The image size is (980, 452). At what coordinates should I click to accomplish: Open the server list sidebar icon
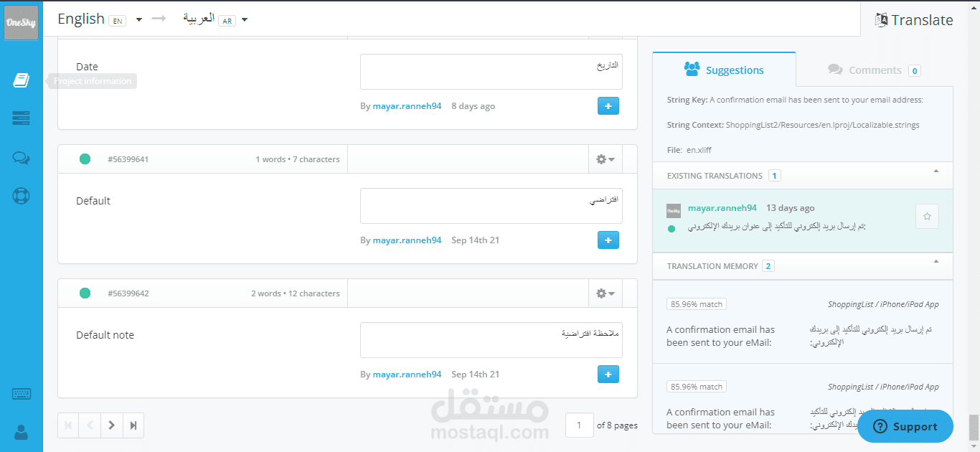21,118
